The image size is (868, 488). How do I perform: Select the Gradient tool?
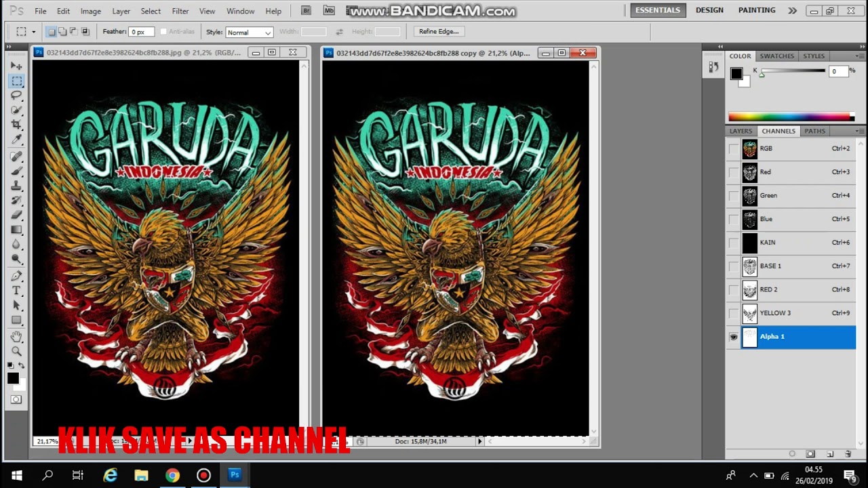click(x=16, y=230)
